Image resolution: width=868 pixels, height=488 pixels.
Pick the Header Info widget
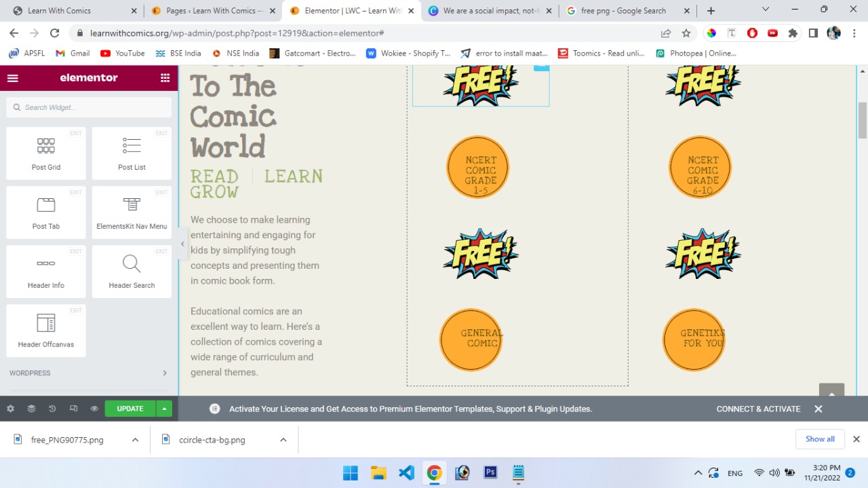[45, 271]
